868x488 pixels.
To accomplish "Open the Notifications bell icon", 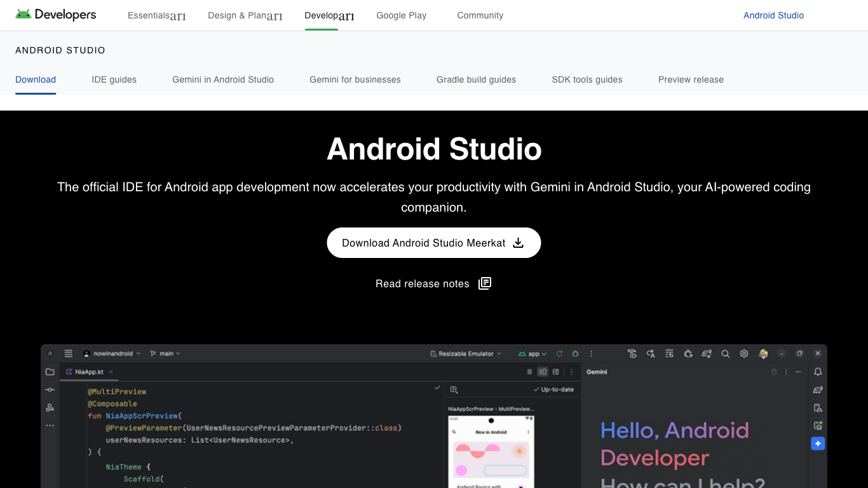I will [818, 372].
